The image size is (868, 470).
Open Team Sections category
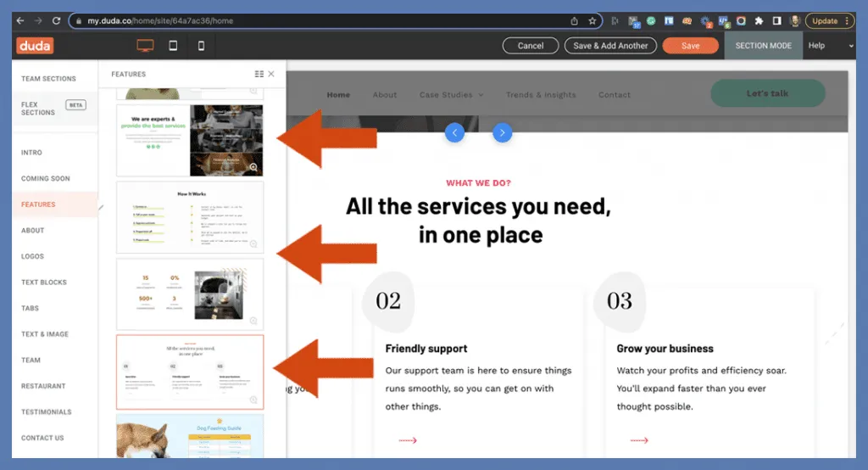(x=48, y=79)
